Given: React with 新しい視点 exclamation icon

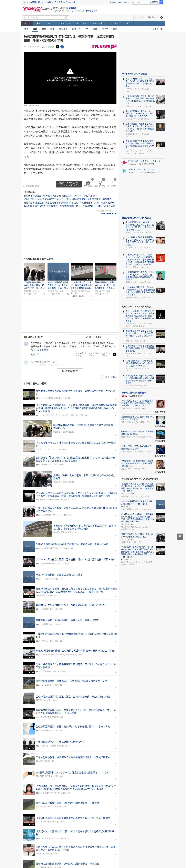Looking at the screenshot, I should point(112,183).
